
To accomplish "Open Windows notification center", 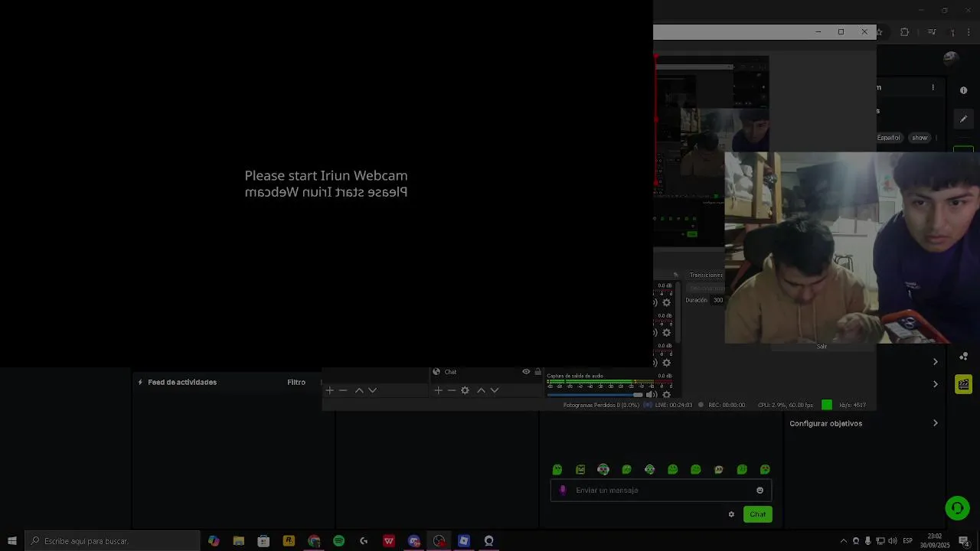I will click(x=964, y=541).
